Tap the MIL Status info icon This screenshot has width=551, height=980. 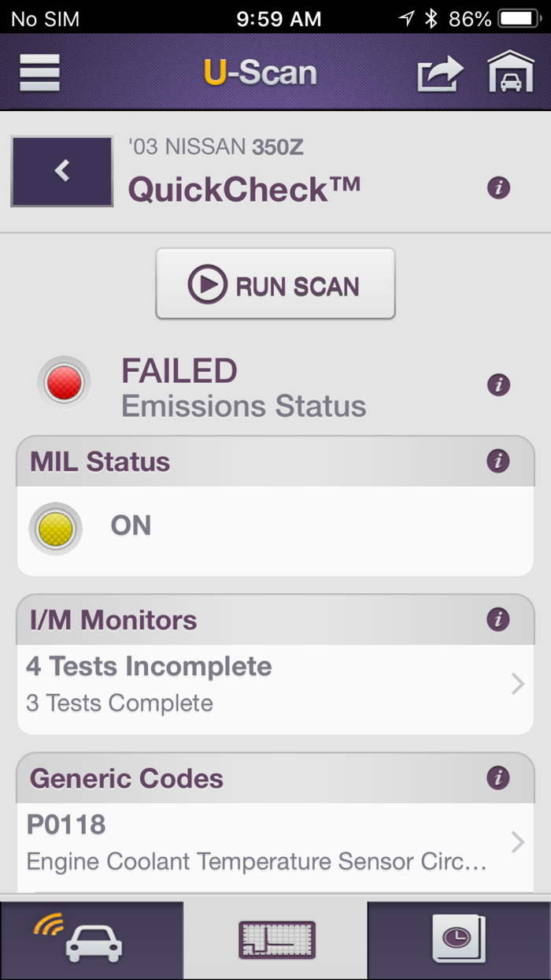(x=498, y=462)
